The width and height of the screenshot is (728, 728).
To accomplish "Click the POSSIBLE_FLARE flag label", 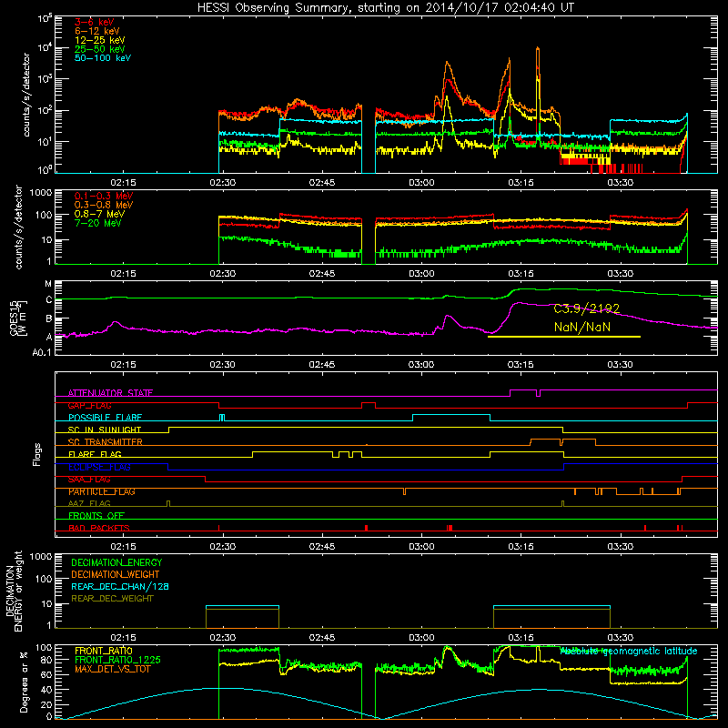I will click(105, 418).
